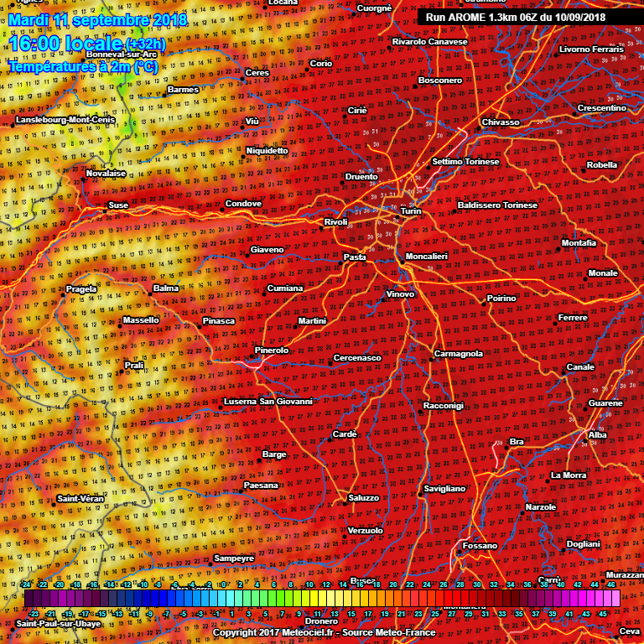Click the -24 value on the temperature legend
The image size is (644, 644).
25,584
